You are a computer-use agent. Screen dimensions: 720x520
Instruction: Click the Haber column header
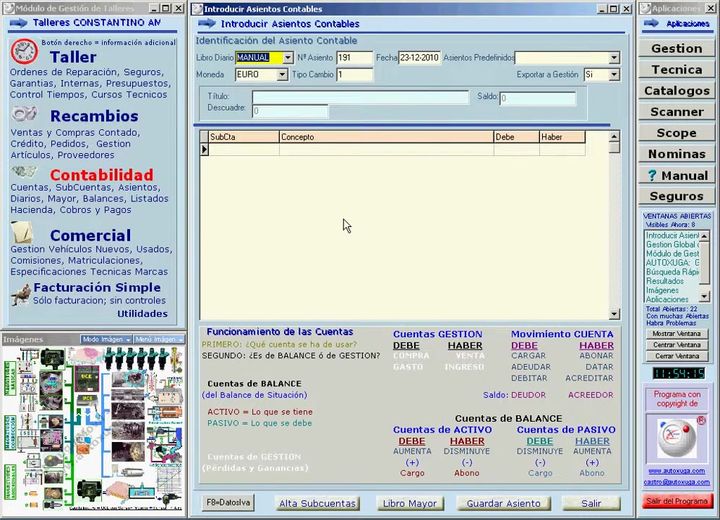(x=562, y=137)
